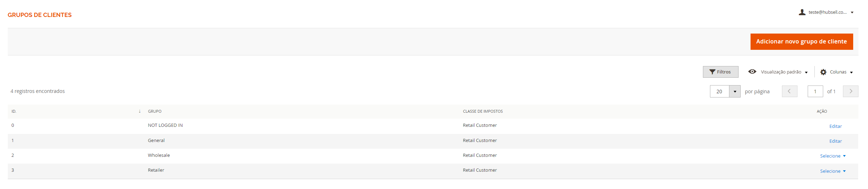Click Adicionar novo grupo de cliente
This screenshot has height=189, width=868.
click(801, 42)
